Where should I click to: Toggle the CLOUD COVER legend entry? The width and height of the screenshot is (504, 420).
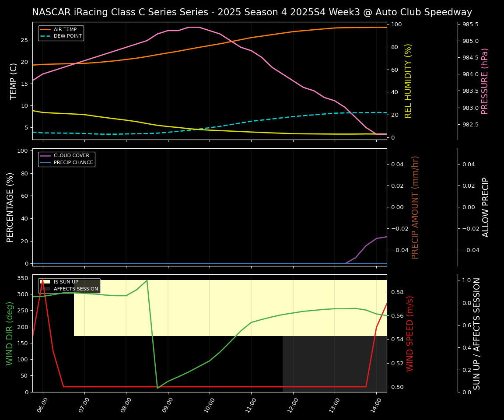tap(72, 155)
